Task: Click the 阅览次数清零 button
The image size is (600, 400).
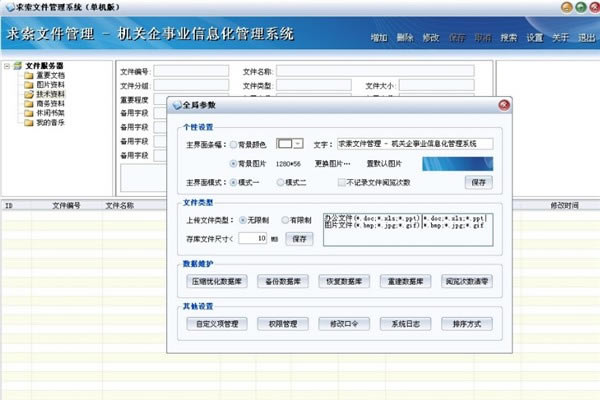Action: pyautogui.click(x=467, y=281)
